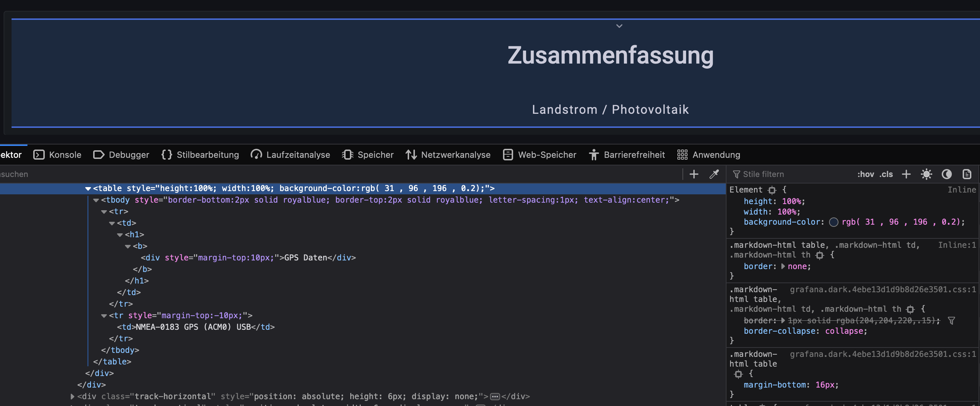Collapse the selected table element
The width and height of the screenshot is (980, 406).
click(x=88, y=189)
